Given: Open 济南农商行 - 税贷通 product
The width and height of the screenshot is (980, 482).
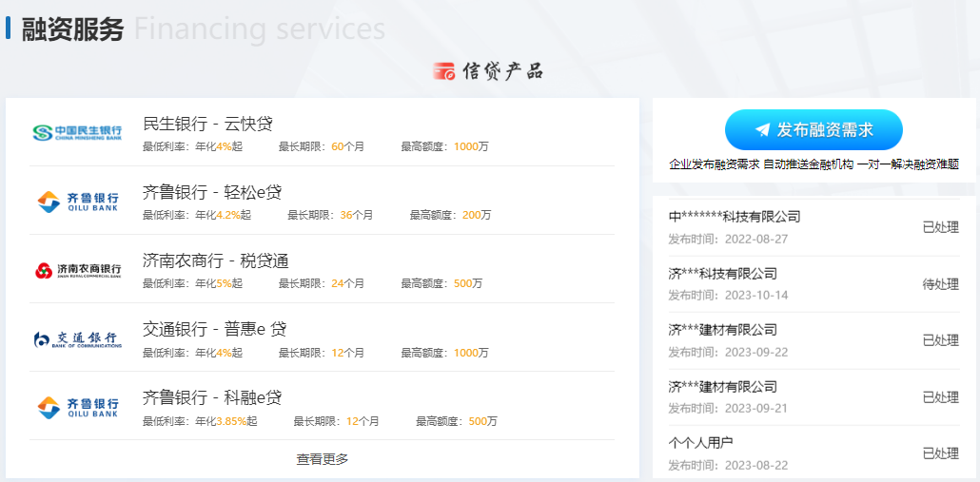Looking at the screenshot, I should [215, 260].
